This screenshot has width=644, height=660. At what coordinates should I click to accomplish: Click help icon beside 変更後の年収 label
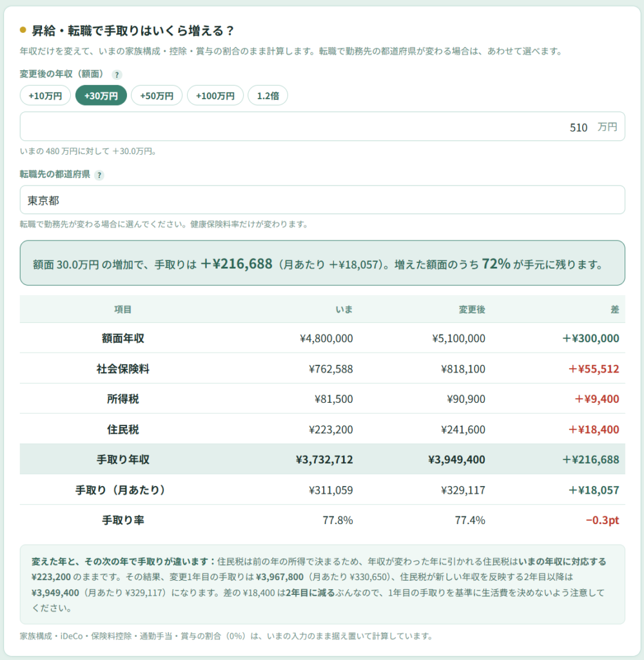(117, 75)
